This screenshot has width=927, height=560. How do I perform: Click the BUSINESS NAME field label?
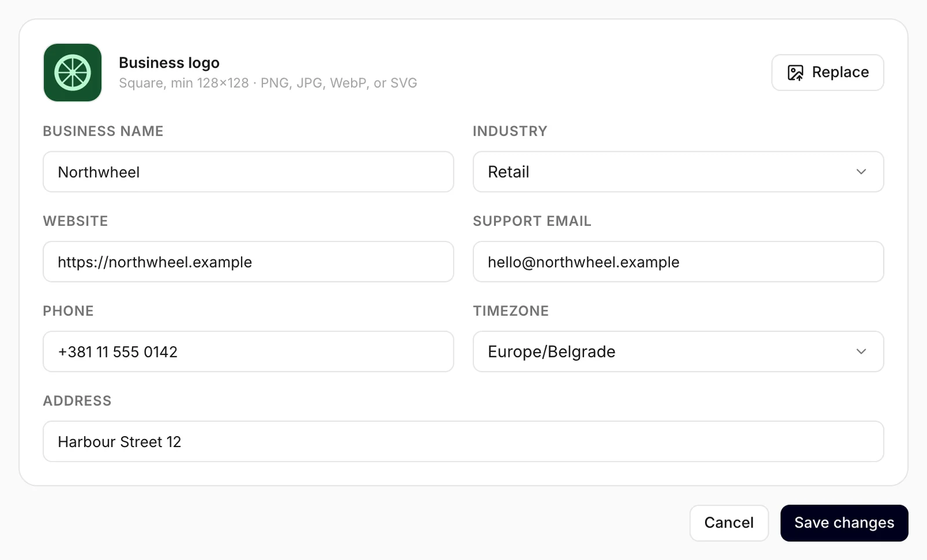point(103,131)
